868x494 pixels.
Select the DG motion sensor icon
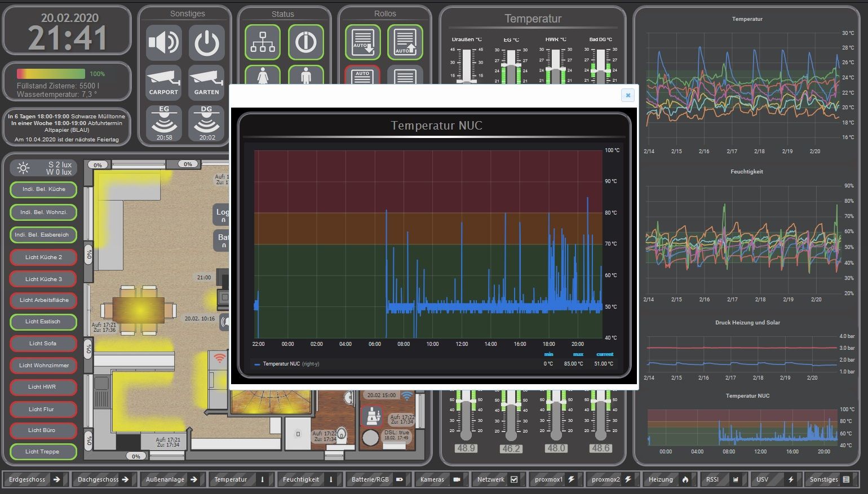[206, 123]
